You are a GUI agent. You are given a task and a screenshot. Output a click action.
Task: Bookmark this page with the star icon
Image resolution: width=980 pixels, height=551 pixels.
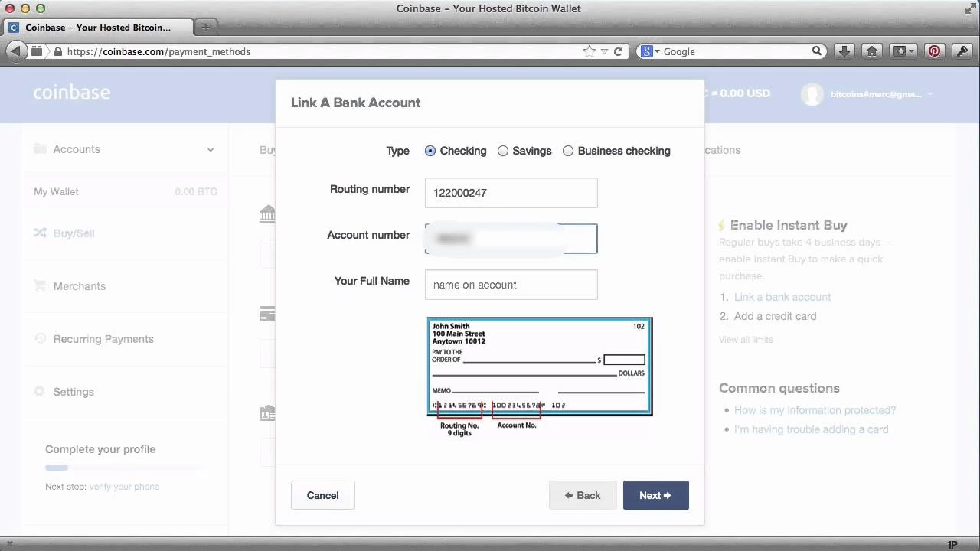(589, 51)
